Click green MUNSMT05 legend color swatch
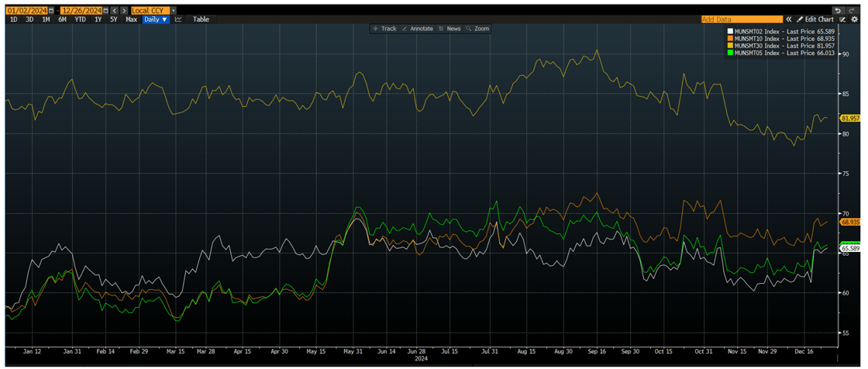This screenshot has height=369, width=868. (x=730, y=53)
